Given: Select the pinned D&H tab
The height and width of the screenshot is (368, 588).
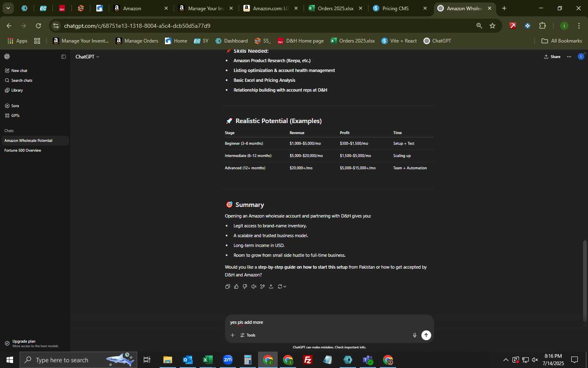Looking at the screenshot, I should click(x=62, y=8).
